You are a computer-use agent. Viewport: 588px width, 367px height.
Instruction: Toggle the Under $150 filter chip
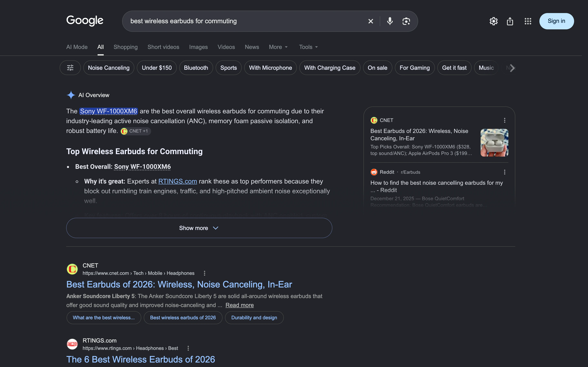(157, 68)
